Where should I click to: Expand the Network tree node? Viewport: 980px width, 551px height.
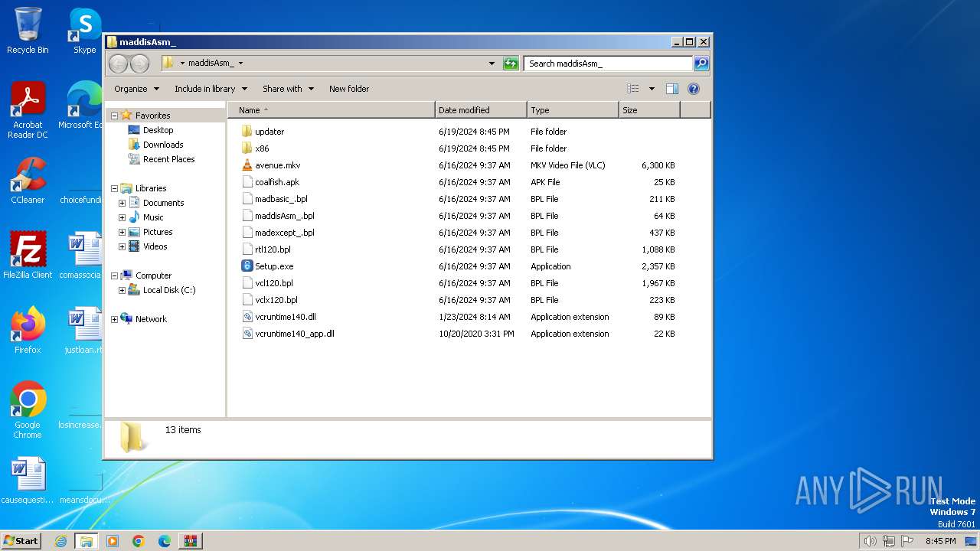click(x=114, y=319)
